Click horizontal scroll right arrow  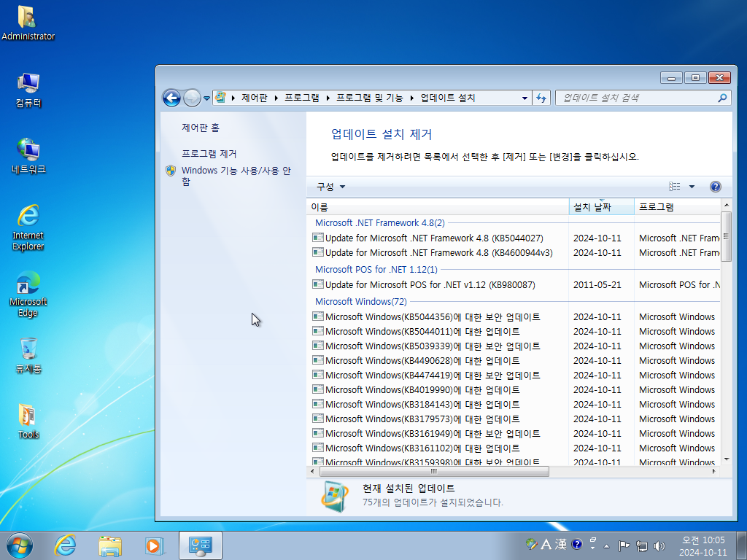pos(713,472)
